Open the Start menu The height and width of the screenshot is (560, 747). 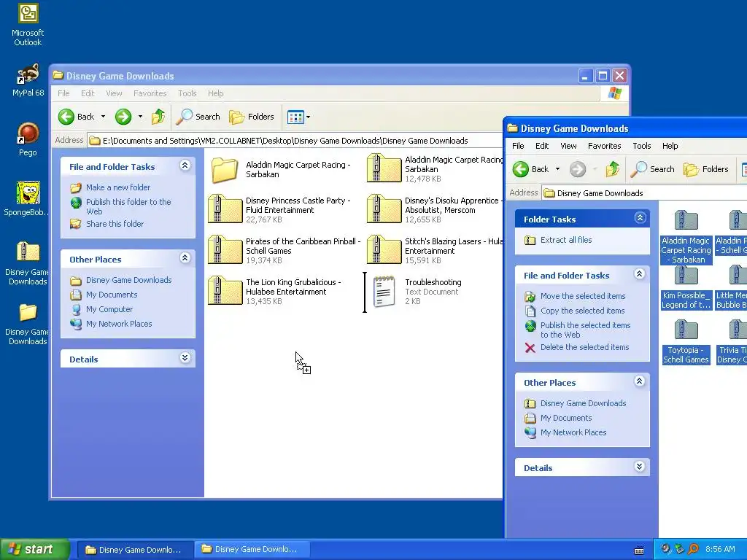[34, 549]
